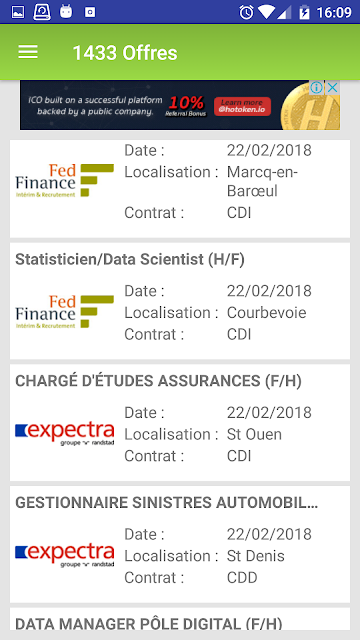The image size is (360, 640).
Task: Open Statisticien/Data Scientist (H/F) offer
Action: (x=180, y=301)
